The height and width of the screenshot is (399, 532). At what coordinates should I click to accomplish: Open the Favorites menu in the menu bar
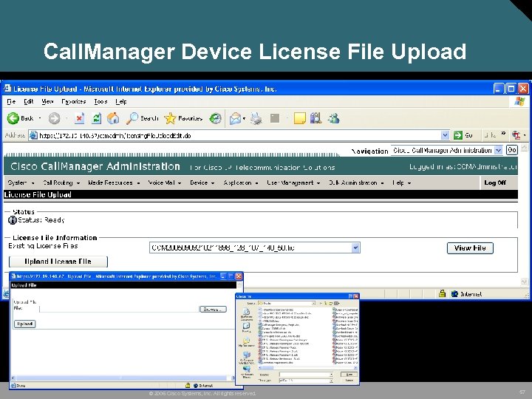tap(74, 101)
